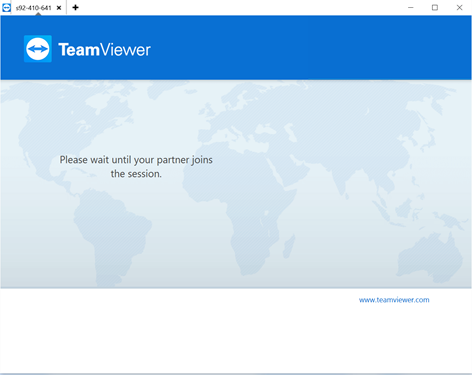Click the TeamViewer icon in title bar
The height and width of the screenshot is (375, 472).
[6, 7]
